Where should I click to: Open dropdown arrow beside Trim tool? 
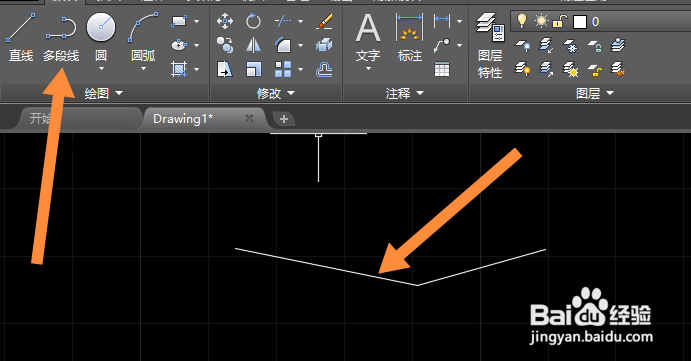tap(301, 21)
